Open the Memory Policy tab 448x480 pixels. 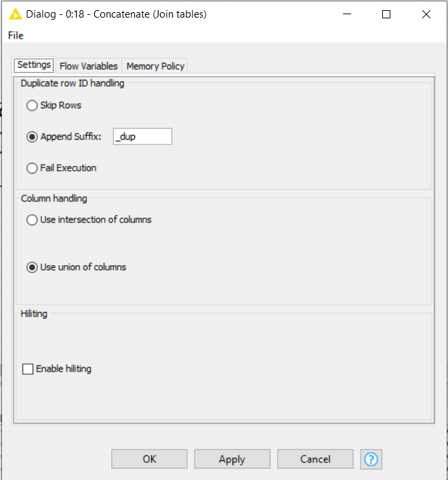click(x=155, y=66)
